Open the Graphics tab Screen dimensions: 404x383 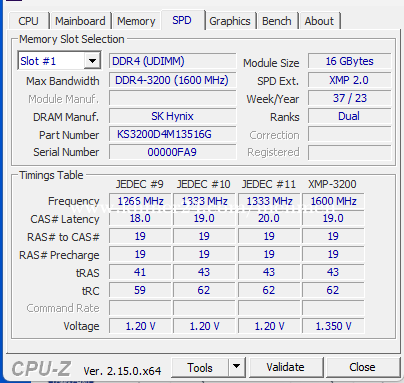coord(230,21)
